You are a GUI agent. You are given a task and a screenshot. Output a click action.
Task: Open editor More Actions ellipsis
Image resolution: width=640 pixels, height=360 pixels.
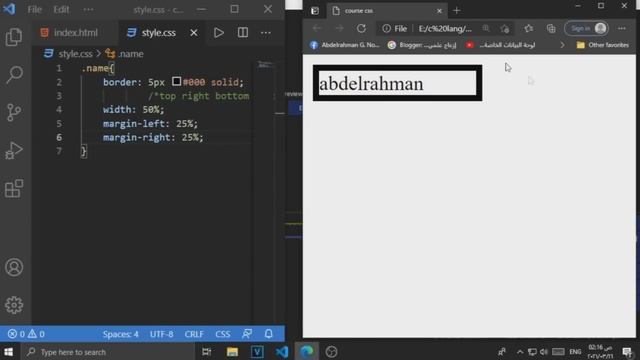(x=266, y=33)
